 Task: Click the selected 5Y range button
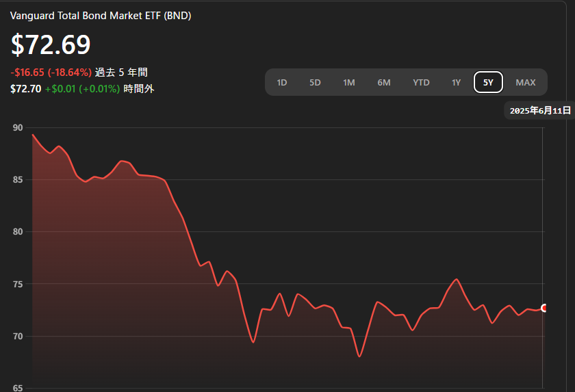(488, 82)
